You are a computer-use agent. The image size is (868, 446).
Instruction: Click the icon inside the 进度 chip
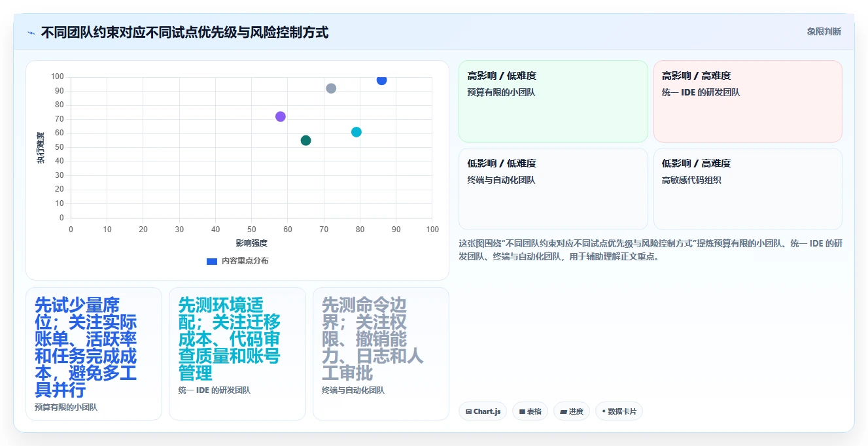pos(563,412)
